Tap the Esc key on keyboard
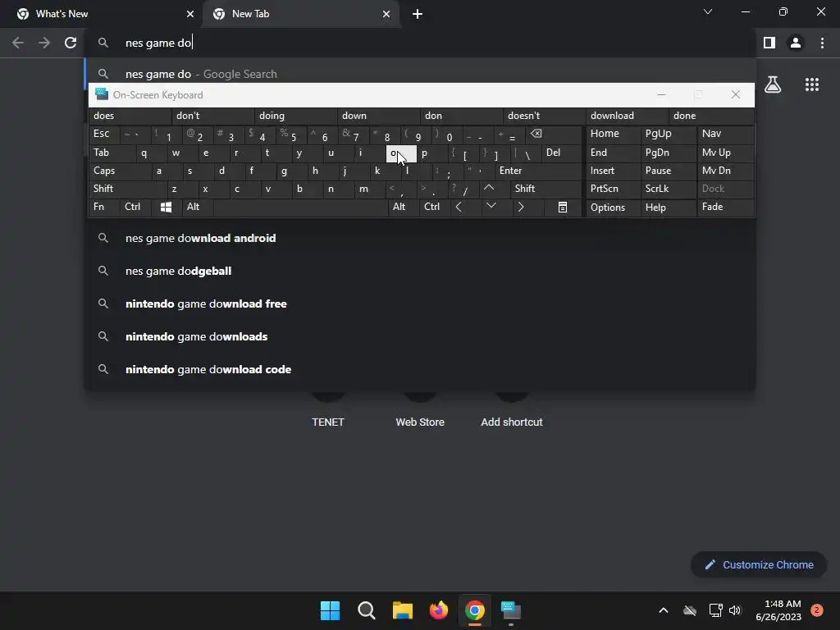The width and height of the screenshot is (840, 630). (104, 134)
